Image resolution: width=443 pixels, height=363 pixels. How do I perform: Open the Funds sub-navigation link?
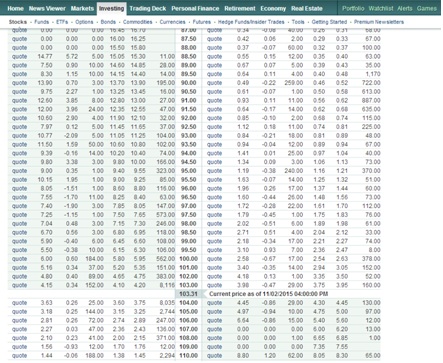[41, 22]
